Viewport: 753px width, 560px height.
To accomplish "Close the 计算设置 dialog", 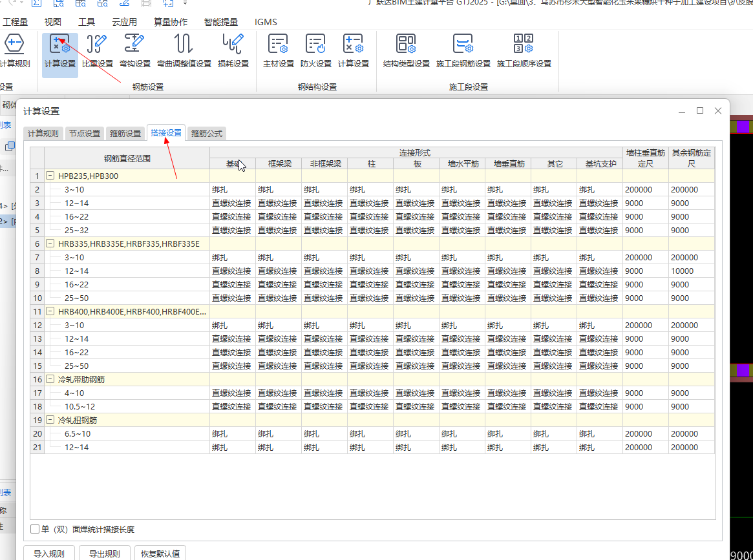I will pos(718,111).
